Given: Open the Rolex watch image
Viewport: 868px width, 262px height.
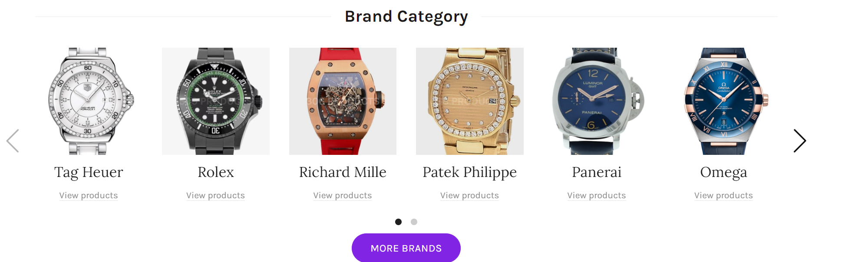Looking at the screenshot, I should [216, 101].
